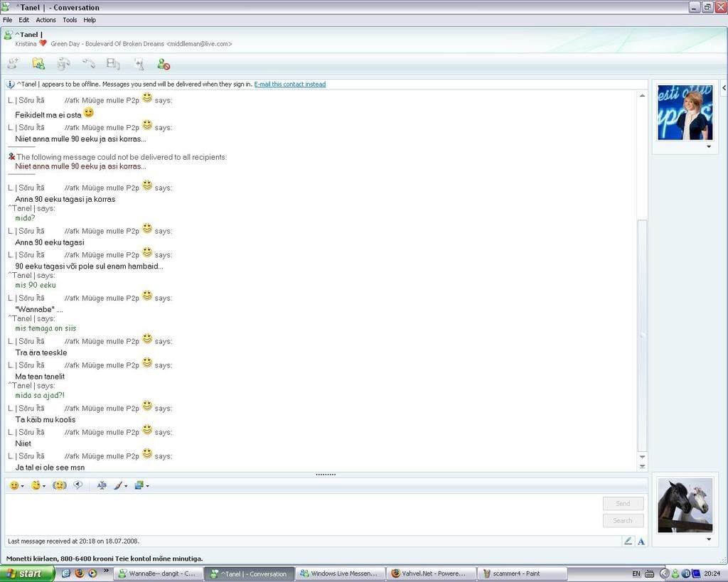Click the games and activities icon
The height and width of the screenshot is (582, 728).
[x=139, y=64]
